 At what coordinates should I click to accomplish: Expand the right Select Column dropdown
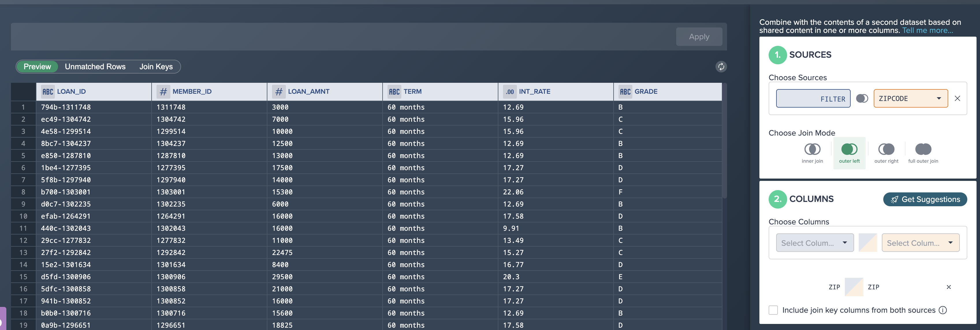pyautogui.click(x=920, y=243)
